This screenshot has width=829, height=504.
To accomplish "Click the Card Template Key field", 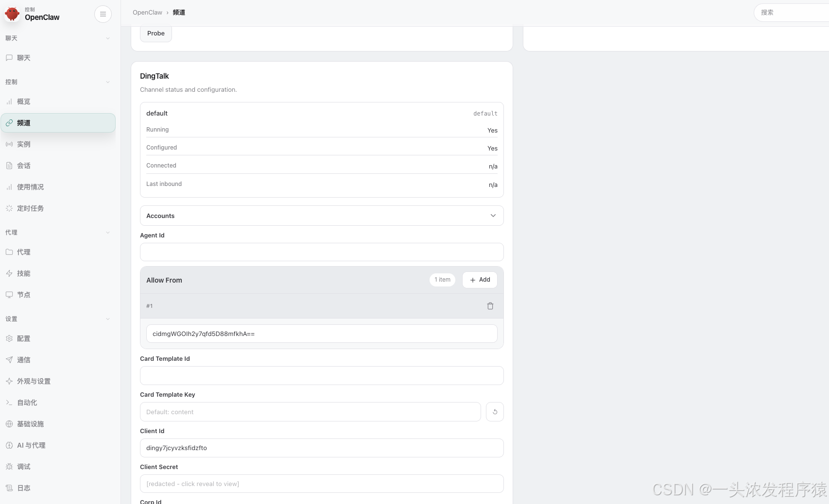I will (x=311, y=412).
